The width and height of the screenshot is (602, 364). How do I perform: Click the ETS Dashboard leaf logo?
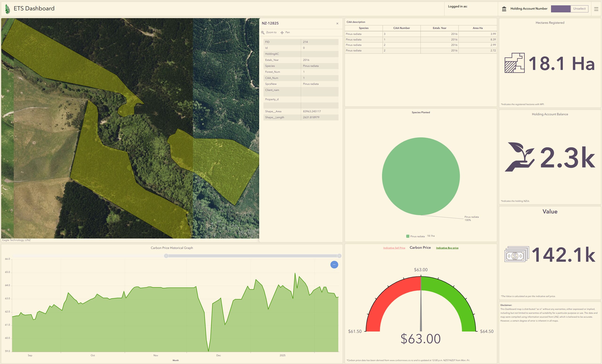[x=7, y=9]
